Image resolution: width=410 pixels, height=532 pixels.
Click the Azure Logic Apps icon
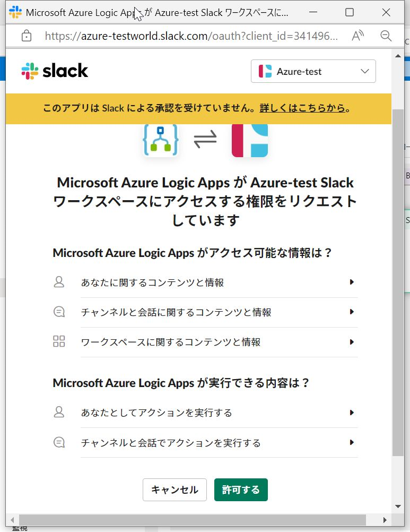161,140
